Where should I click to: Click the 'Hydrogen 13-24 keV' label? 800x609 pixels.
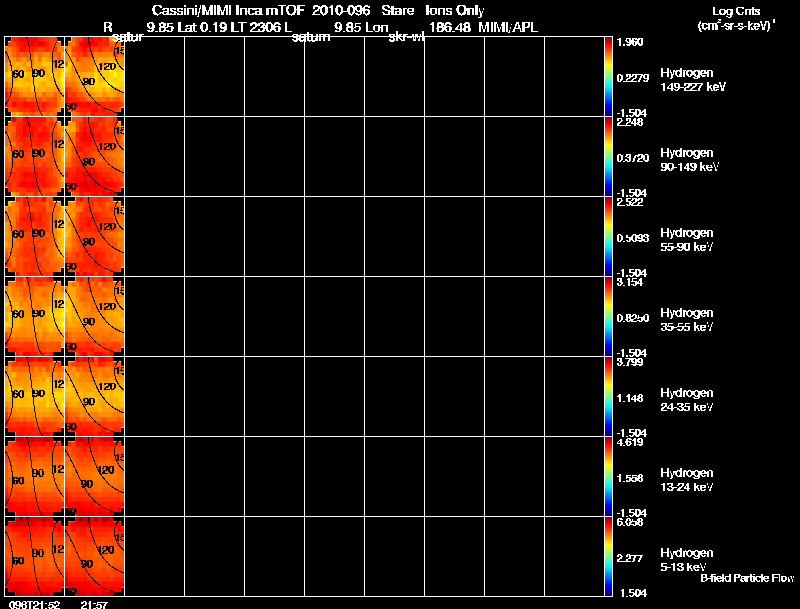[x=687, y=480]
